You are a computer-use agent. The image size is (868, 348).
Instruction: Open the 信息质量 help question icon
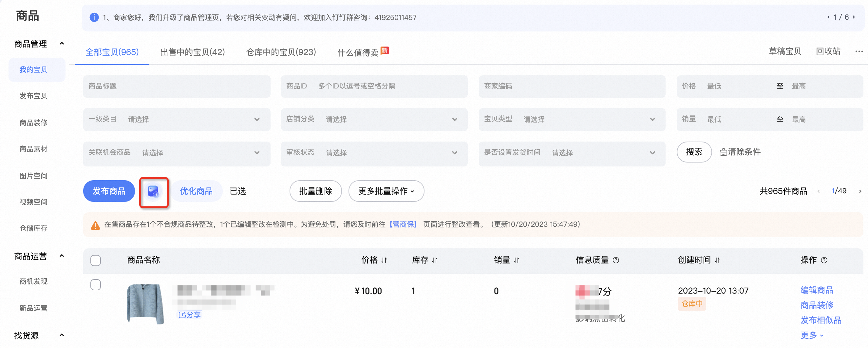615,260
